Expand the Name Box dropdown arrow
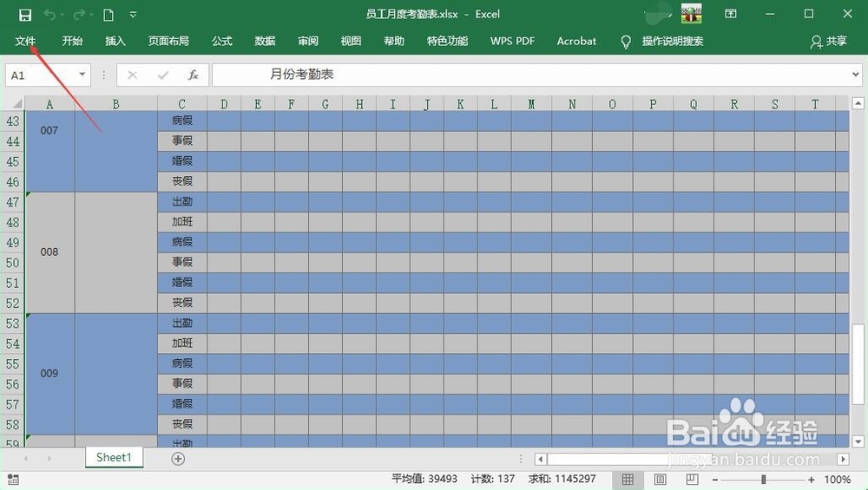 pyautogui.click(x=82, y=74)
